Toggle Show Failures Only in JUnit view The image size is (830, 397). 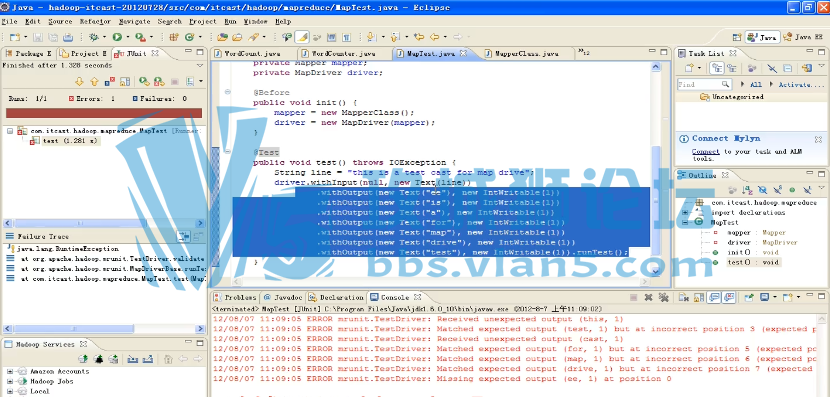[110, 82]
